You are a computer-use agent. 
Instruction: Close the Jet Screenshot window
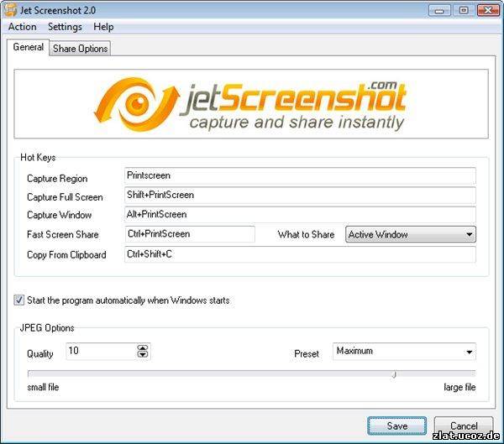coord(487,10)
